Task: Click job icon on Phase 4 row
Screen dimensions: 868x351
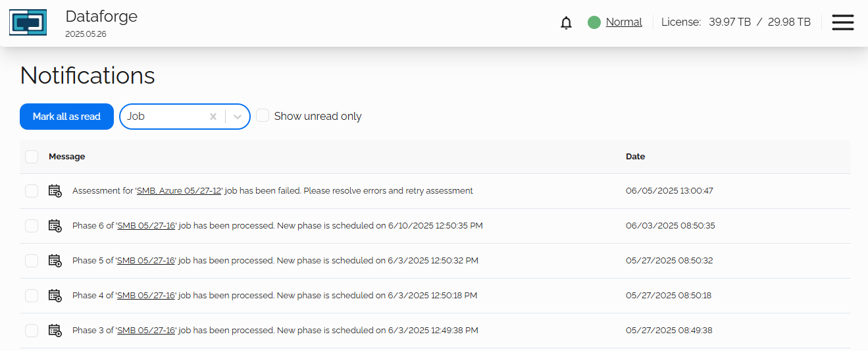Action: (x=55, y=296)
